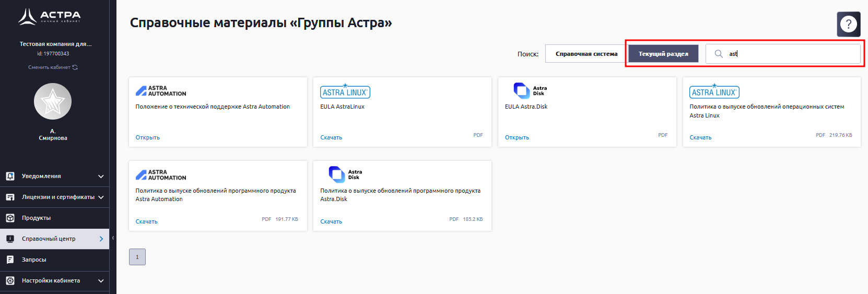Go to the Запросы menu item
This screenshot has width=868, height=294.
click(x=34, y=260)
